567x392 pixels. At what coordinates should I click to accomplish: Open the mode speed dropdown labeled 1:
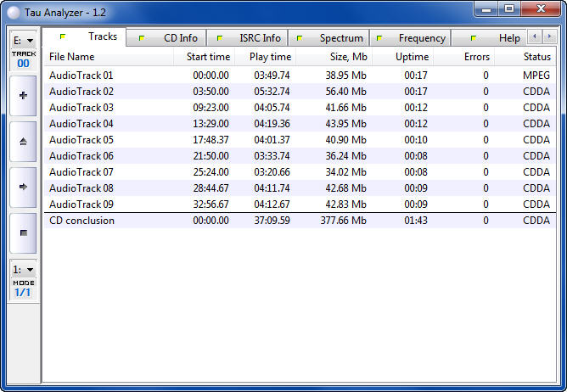tap(23, 269)
